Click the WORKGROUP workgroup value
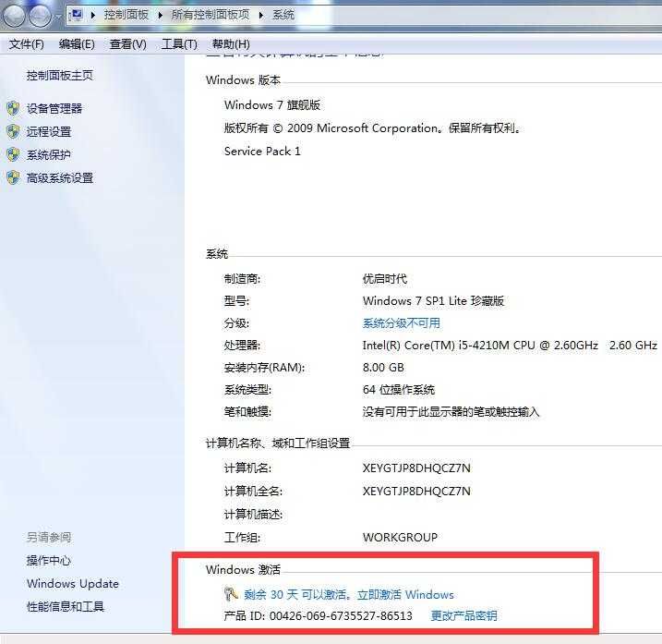This screenshot has height=644, width=662. click(x=400, y=538)
